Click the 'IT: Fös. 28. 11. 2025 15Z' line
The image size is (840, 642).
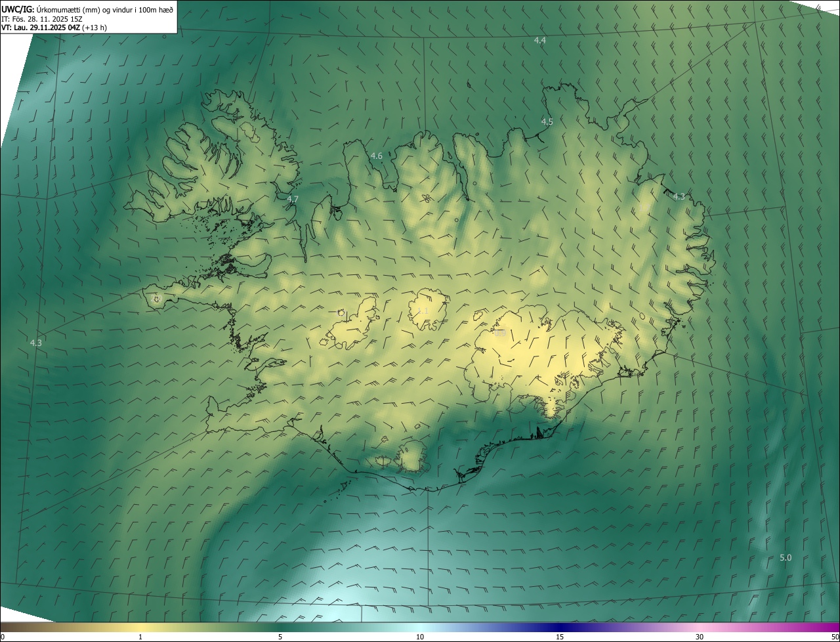42,18
